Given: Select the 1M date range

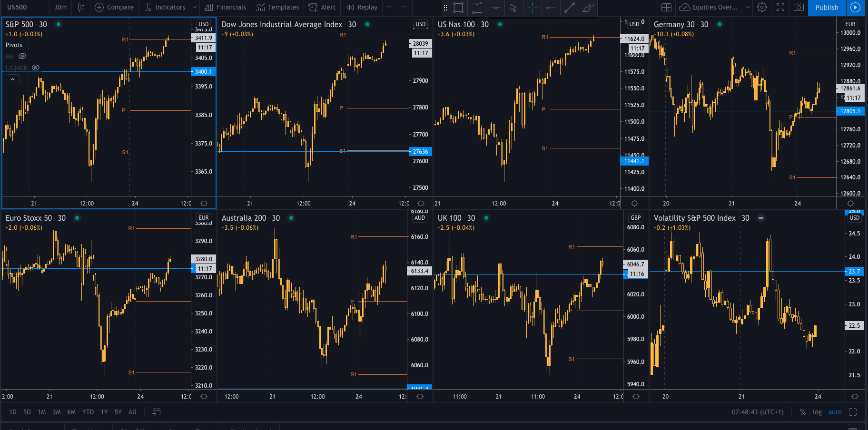Looking at the screenshot, I should 42,412.
